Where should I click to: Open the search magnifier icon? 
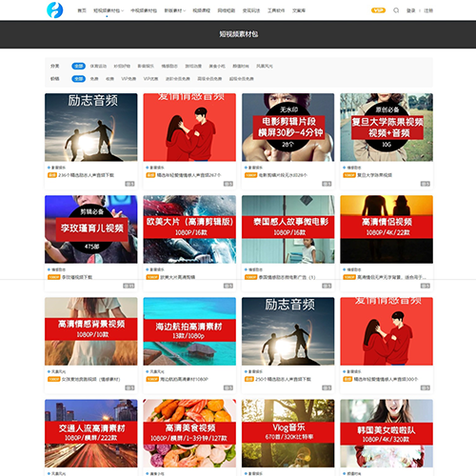click(396, 10)
